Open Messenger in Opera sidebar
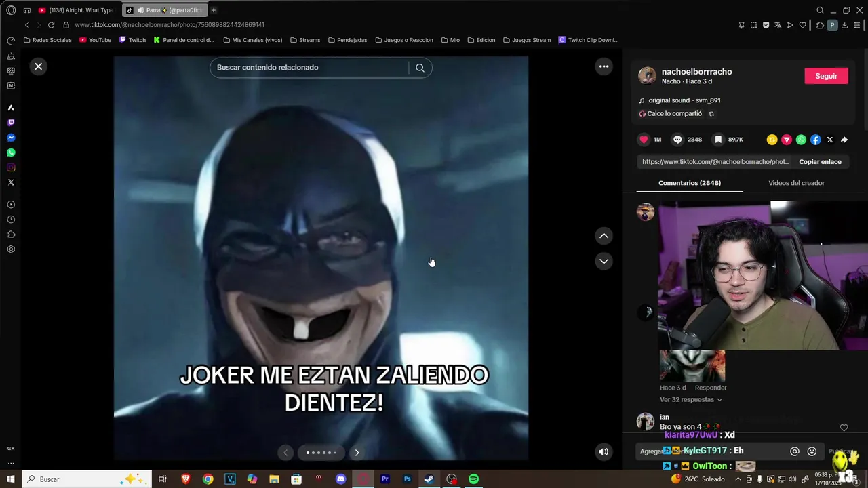The image size is (868, 488). tap(11, 138)
